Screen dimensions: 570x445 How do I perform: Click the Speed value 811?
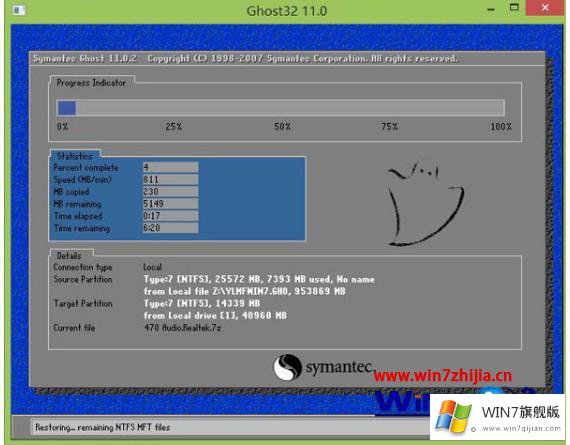click(x=170, y=180)
